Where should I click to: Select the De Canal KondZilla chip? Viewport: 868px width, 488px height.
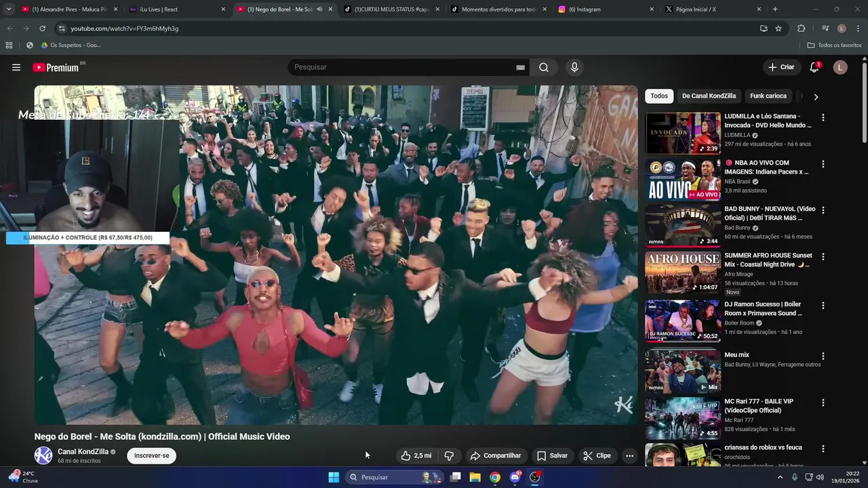click(709, 96)
